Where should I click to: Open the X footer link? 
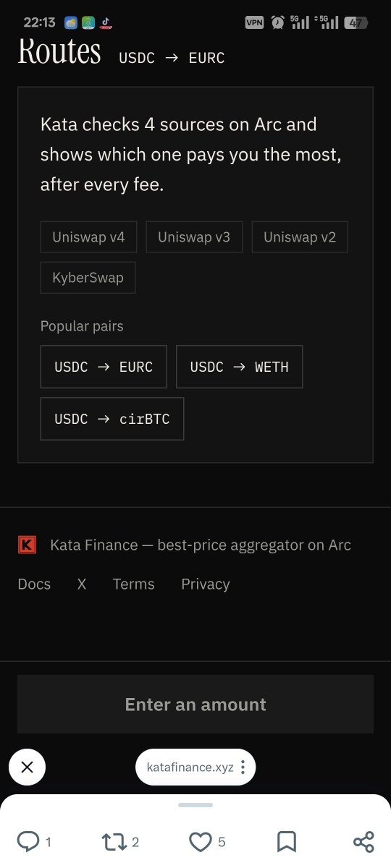[82, 584]
